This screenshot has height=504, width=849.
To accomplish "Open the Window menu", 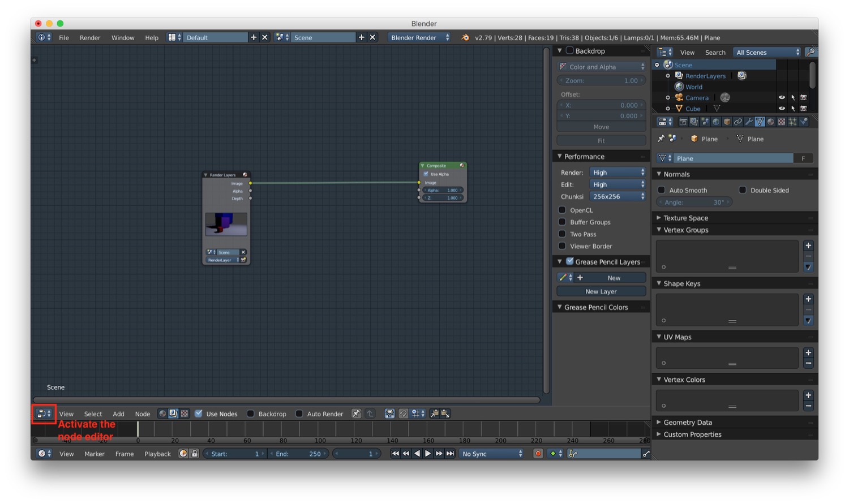I will [x=123, y=37].
